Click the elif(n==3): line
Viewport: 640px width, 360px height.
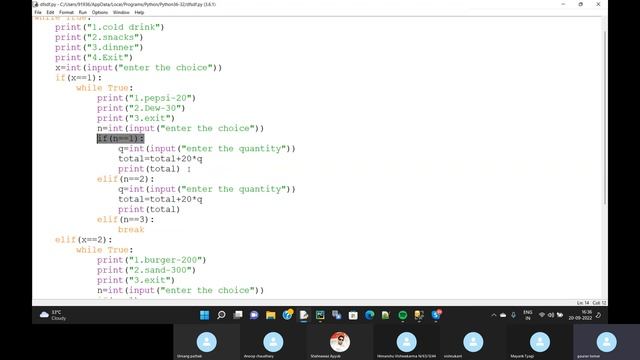click(126, 220)
